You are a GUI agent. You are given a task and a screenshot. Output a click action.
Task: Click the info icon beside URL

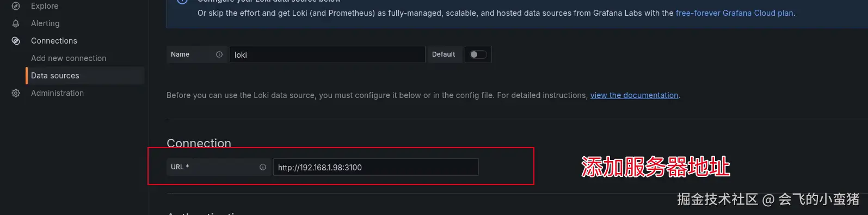[x=263, y=167]
